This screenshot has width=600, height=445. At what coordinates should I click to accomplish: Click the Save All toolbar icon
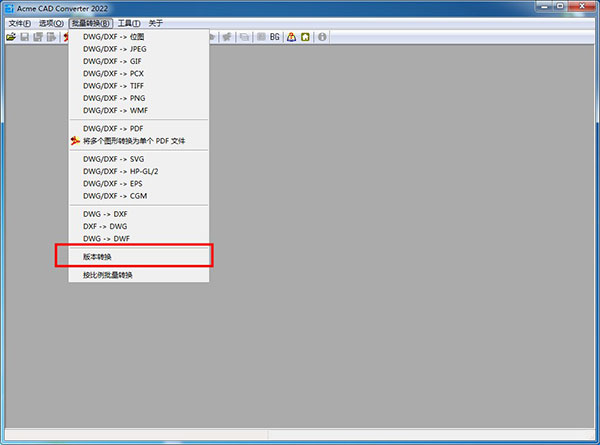[x=38, y=37]
